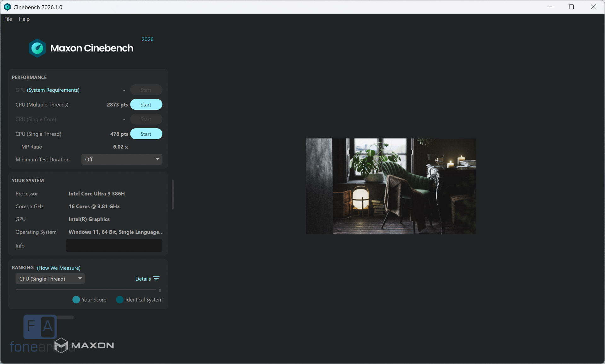Viewport: 605px width, 364px height.
Task: Click the Intel(R) Graphics GPU value
Action: coord(89,219)
